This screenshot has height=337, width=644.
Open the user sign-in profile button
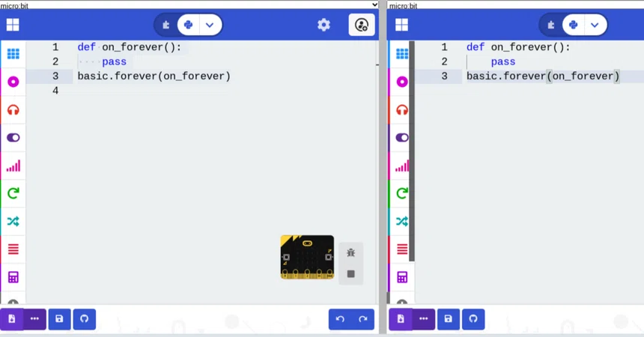pyautogui.click(x=362, y=25)
